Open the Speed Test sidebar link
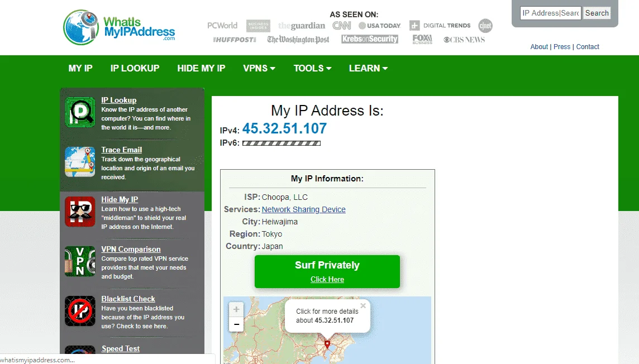 (x=121, y=348)
